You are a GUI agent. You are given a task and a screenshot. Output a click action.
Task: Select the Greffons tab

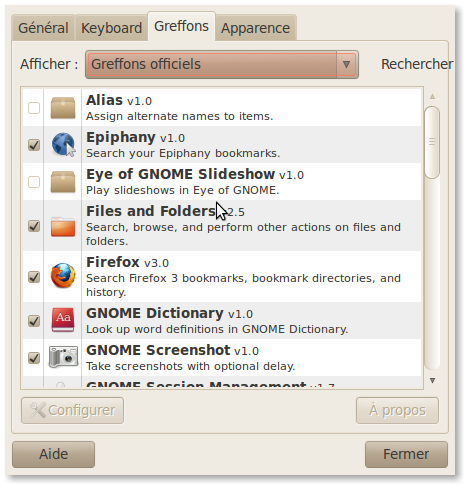point(181,26)
